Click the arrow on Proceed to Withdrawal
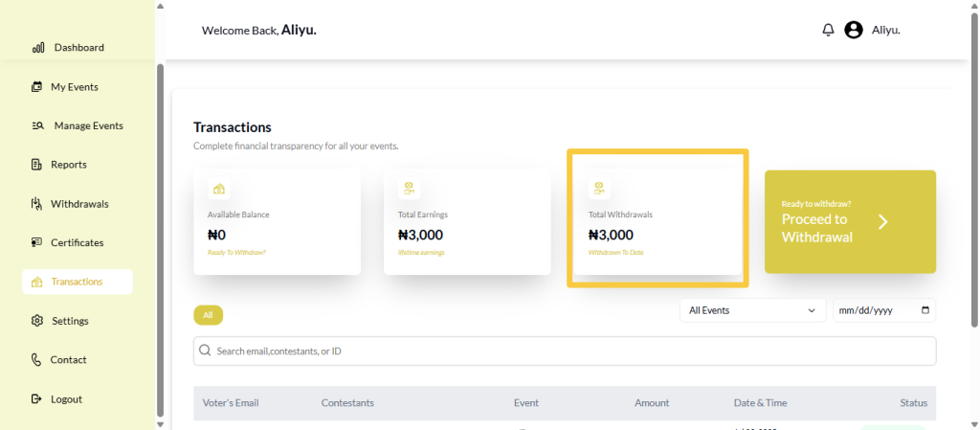 click(x=883, y=222)
